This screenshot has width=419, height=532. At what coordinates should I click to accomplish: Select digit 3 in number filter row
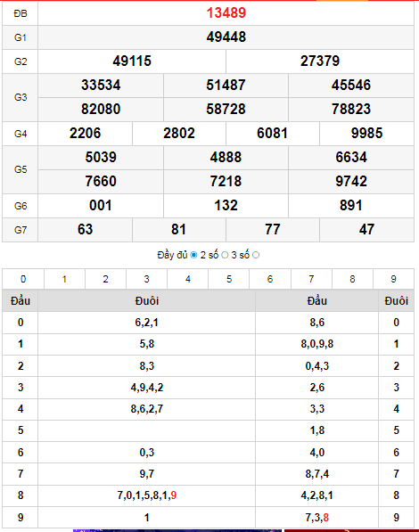[x=146, y=279]
